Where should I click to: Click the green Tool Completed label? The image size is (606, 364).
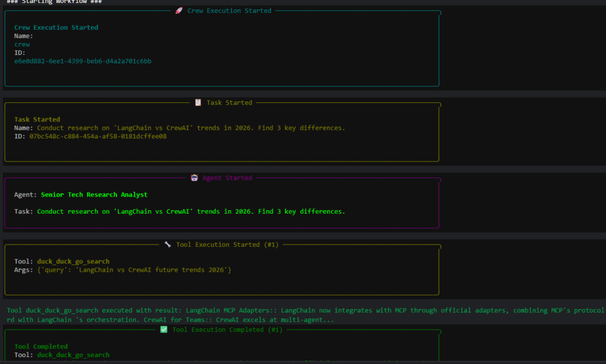41,347
